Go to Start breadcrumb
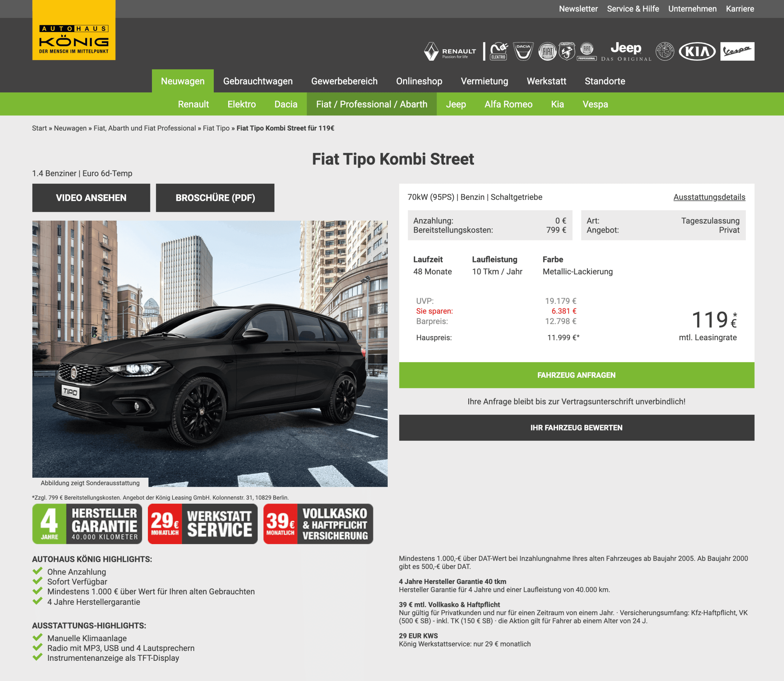The image size is (784, 681). click(40, 128)
